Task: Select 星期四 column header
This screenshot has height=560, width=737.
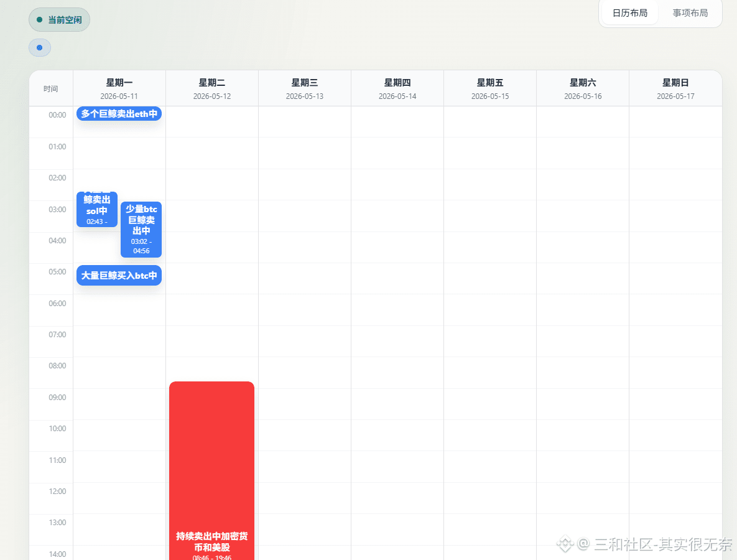Action: pos(397,88)
